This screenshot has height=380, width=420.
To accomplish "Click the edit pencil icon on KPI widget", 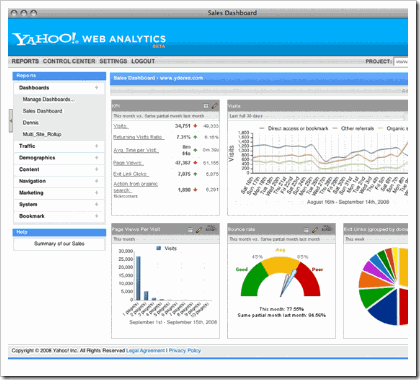I will [x=215, y=106].
